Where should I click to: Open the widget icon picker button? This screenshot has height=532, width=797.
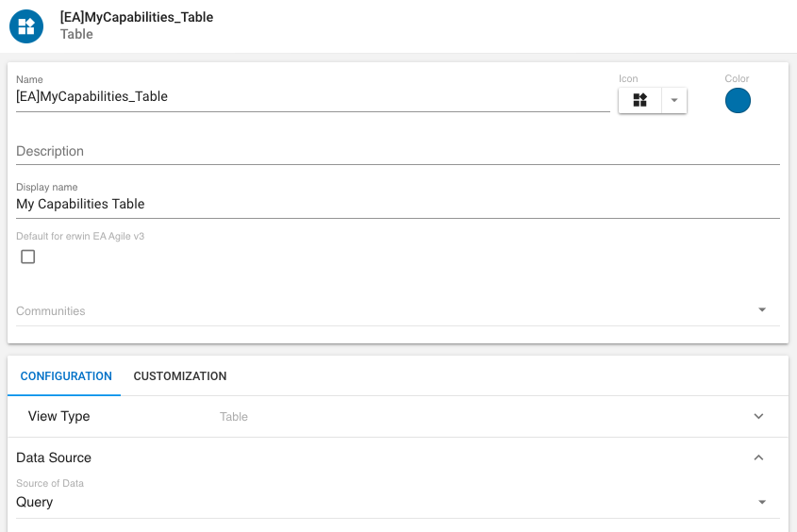pyautogui.click(x=640, y=100)
